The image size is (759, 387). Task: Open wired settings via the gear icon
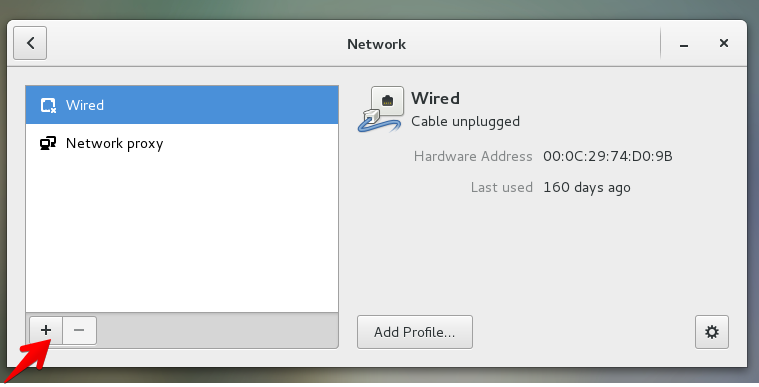click(712, 332)
